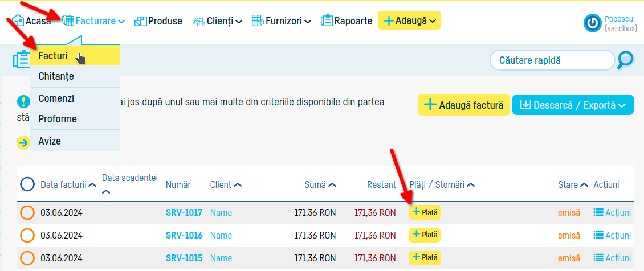Open the Rapoarte page
Image resolution: width=644 pixels, height=271 pixels.
[x=347, y=20]
